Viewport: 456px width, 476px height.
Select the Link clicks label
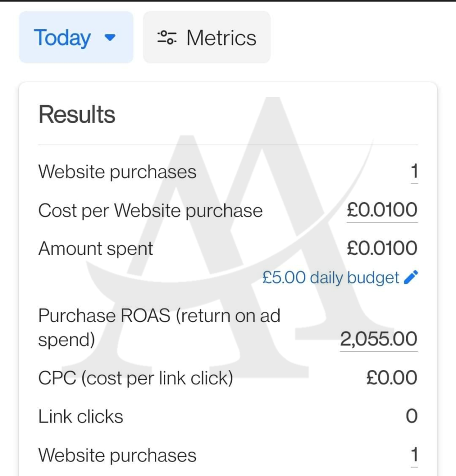tap(80, 416)
